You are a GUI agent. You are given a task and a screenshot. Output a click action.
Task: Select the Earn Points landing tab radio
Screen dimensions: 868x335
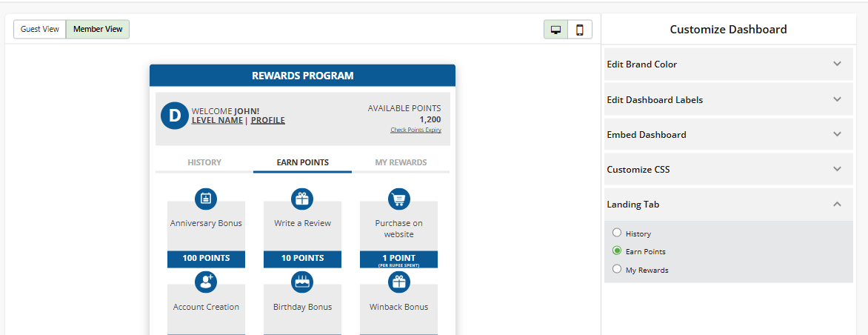[x=617, y=251]
